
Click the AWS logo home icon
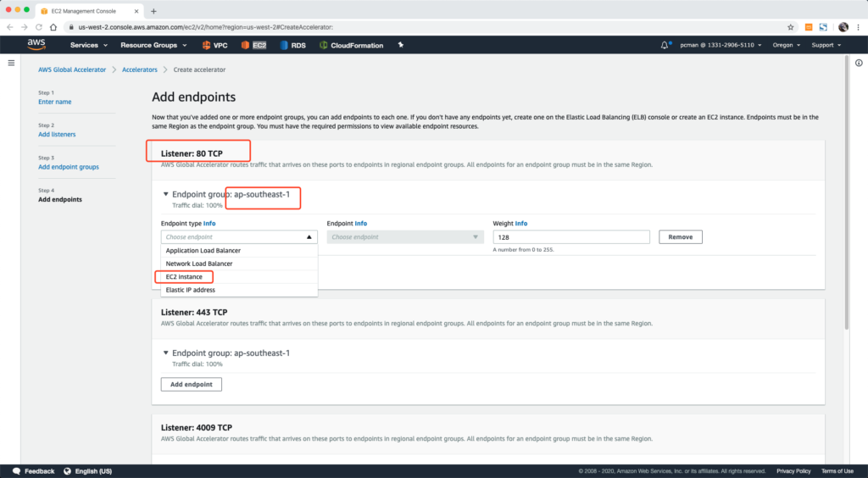point(36,44)
